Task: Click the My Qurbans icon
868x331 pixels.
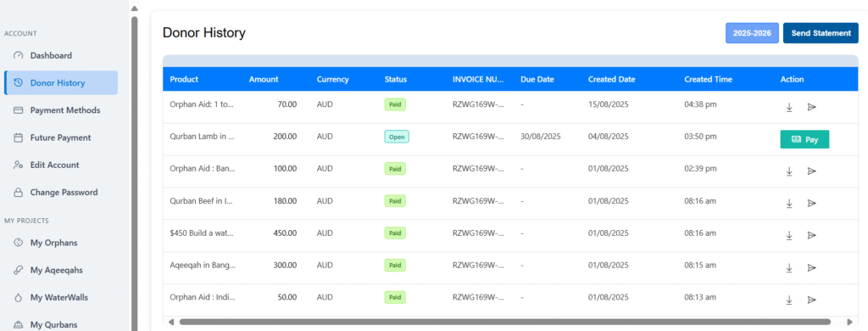Action: (x=19, y=325)
